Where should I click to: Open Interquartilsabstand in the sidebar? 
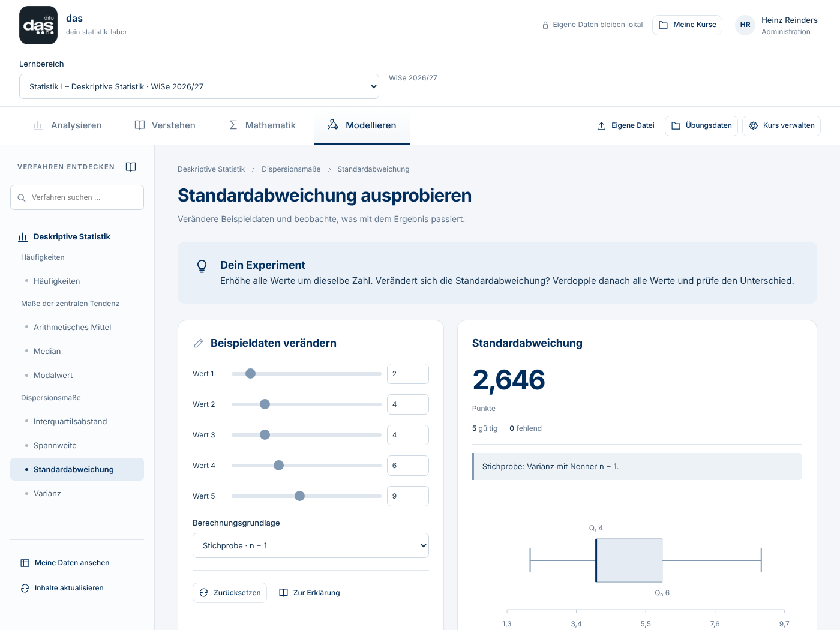77,422
